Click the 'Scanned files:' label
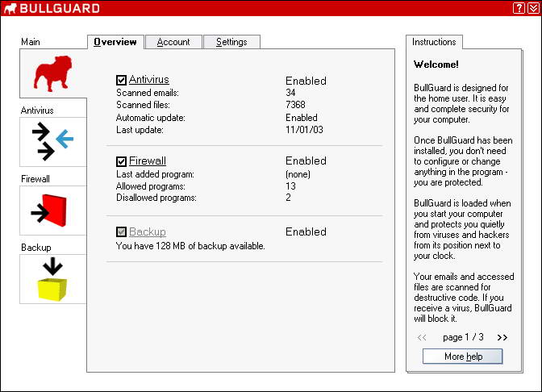542x392 pixels. tap(143, 105)
